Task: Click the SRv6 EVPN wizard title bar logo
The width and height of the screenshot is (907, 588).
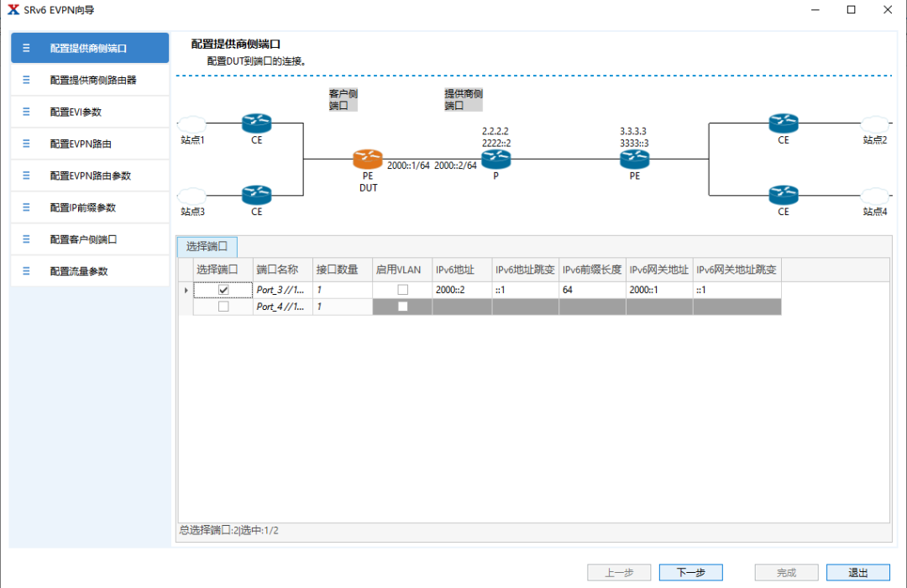Action: (x=13, y=9)
